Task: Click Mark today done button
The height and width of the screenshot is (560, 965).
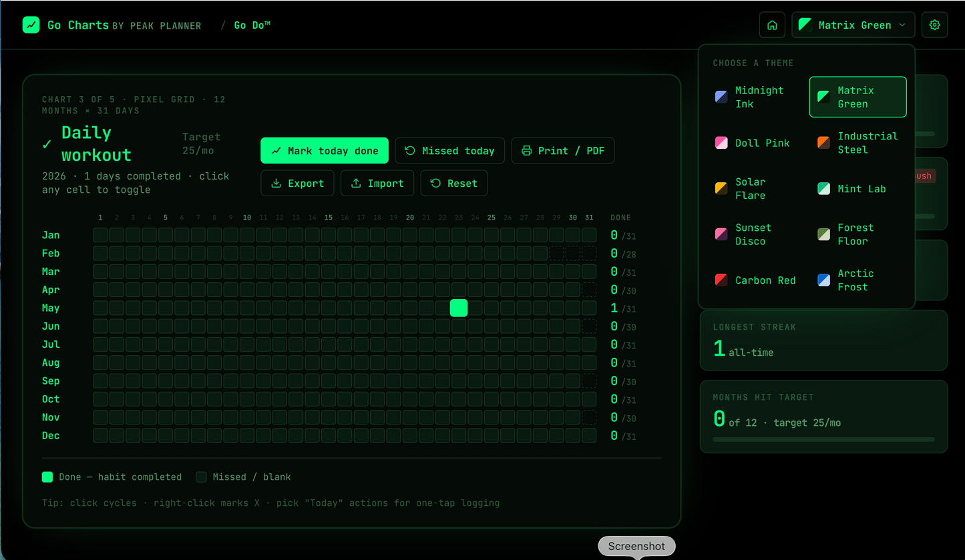Action: click(325, 151)
